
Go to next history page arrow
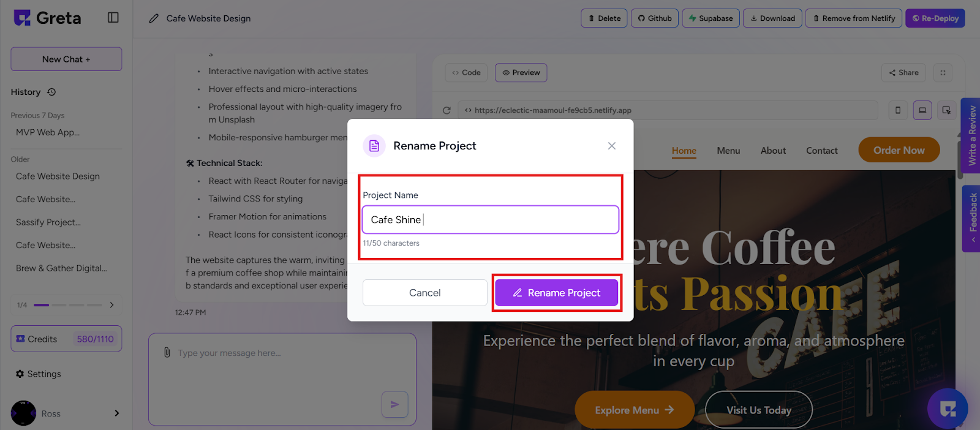pyautogui.click(x=111, y=304)
